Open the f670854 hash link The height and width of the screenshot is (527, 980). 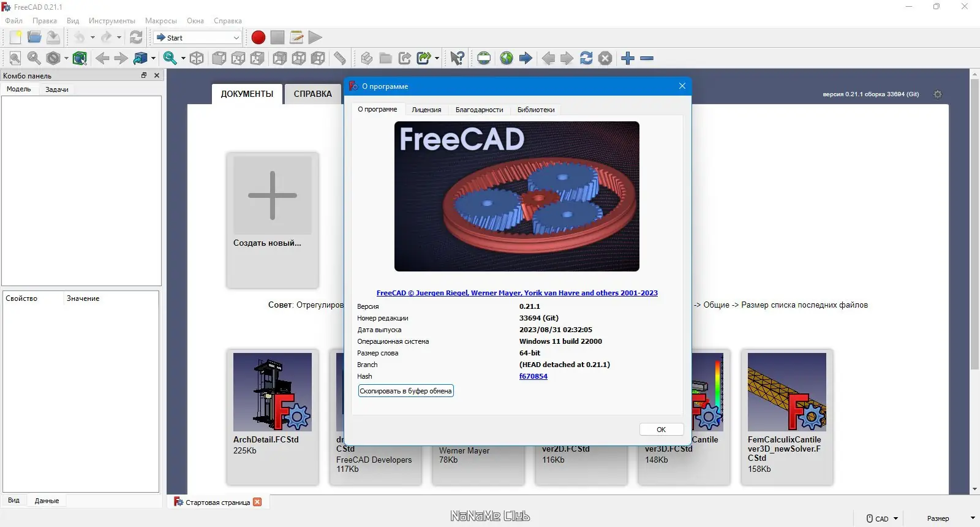(x=533, y=376)
